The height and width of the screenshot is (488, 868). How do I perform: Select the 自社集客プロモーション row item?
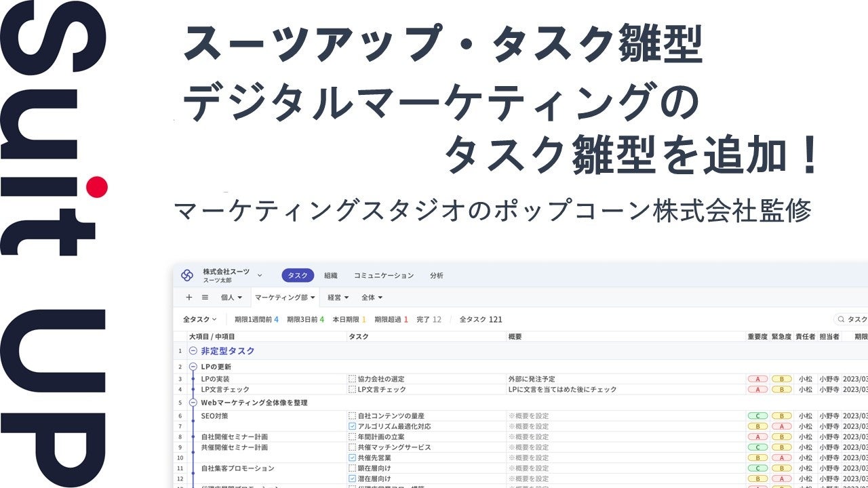237,468
